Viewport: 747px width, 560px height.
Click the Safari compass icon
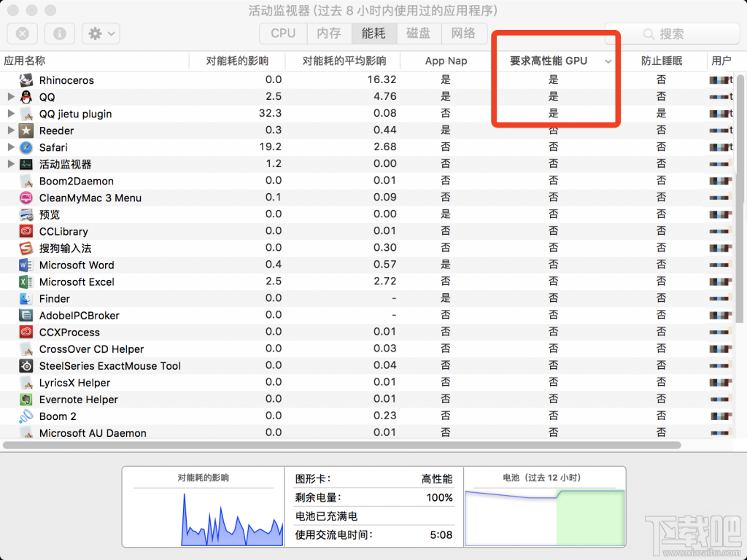(26, 147)
